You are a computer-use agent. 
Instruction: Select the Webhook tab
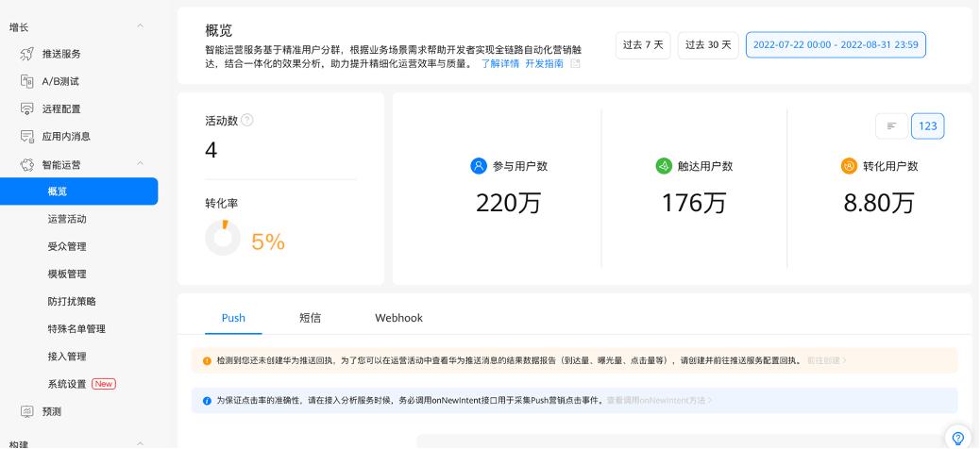coord(398,318)
